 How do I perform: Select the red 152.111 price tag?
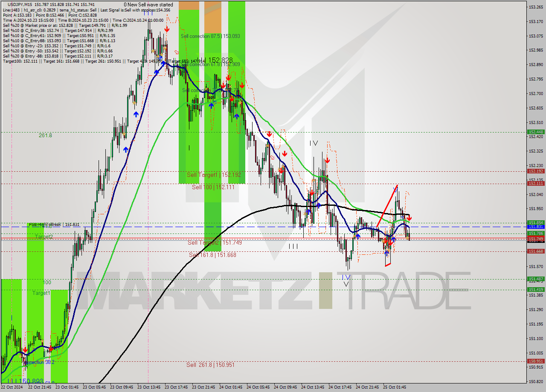click(x=536, y=184)
